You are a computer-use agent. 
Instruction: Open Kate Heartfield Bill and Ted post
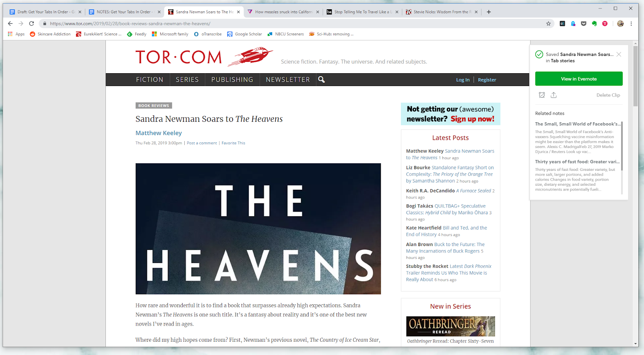coord(446,231)
